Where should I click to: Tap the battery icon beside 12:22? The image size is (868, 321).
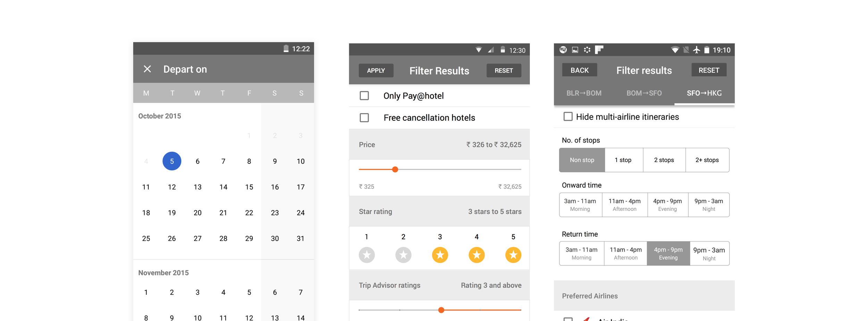pos(286,49)
